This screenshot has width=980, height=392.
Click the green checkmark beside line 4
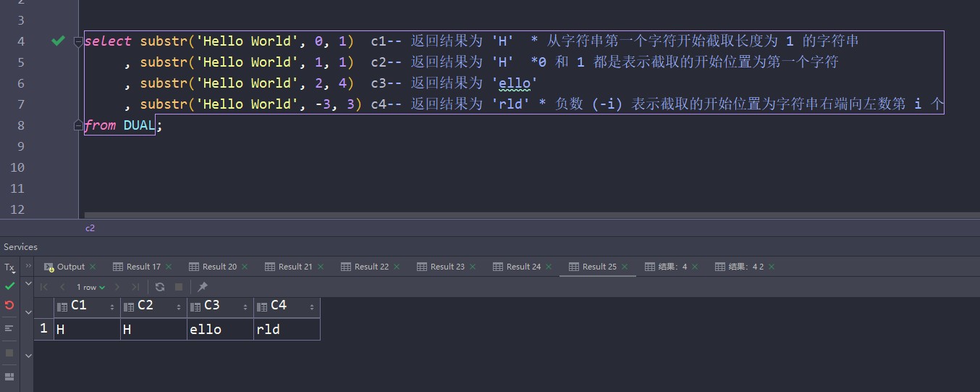click(59, 41)
